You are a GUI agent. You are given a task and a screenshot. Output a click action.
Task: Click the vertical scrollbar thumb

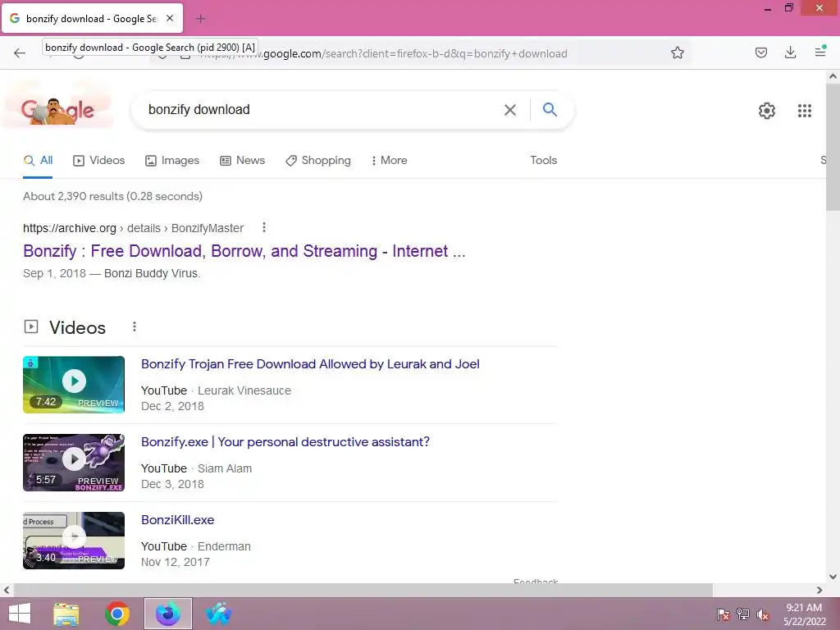tap(833, 148)
